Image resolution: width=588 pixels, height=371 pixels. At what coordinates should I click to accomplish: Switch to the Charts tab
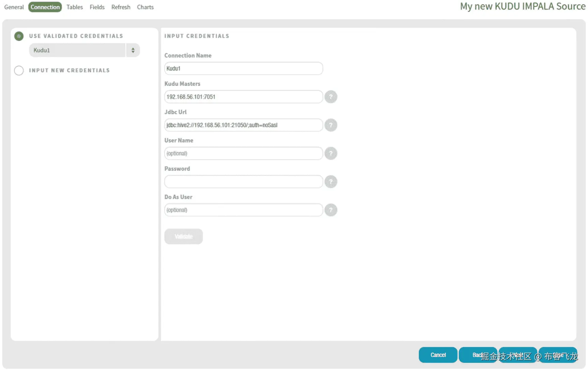pos(145,7)
